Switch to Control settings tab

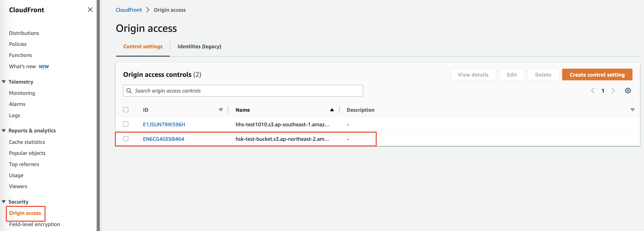pos(143,46)
